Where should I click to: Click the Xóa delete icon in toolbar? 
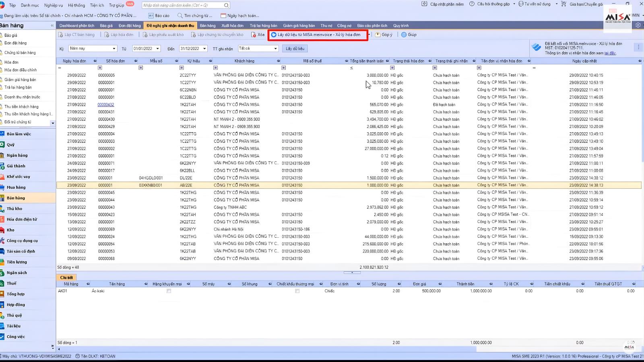pos(254,35)
